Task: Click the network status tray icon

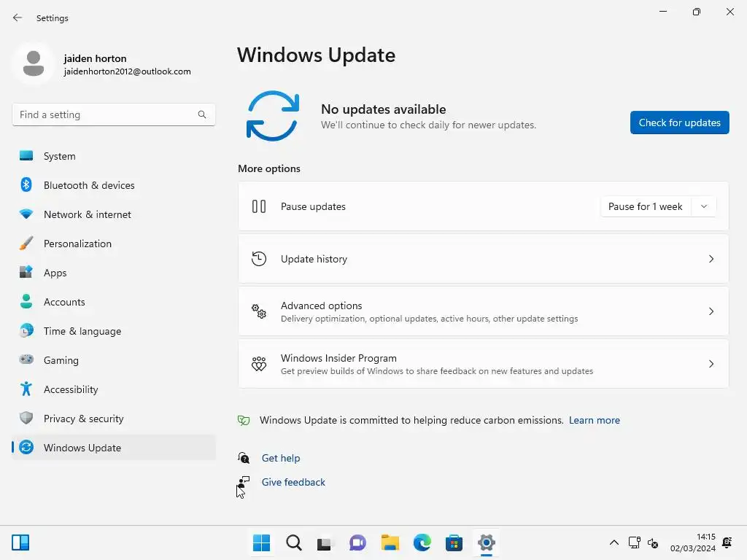Action: click(634, 542)
